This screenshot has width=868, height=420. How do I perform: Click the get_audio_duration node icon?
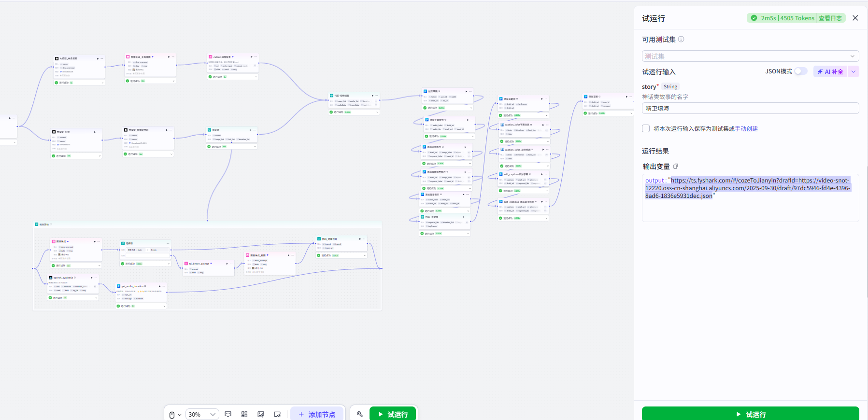coord(118,286)
